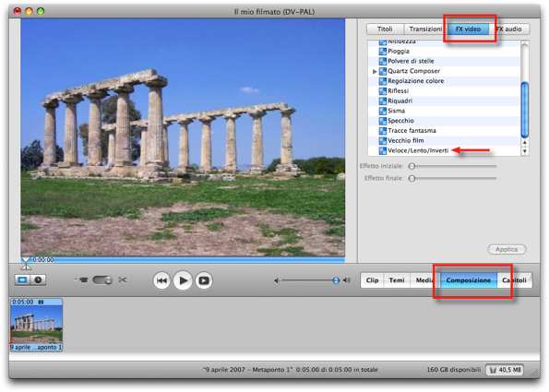The height and width of the screenshot is (392, 549).
Task: Select the Metaponto clip thumbnail
Action: tap(36, 325)
